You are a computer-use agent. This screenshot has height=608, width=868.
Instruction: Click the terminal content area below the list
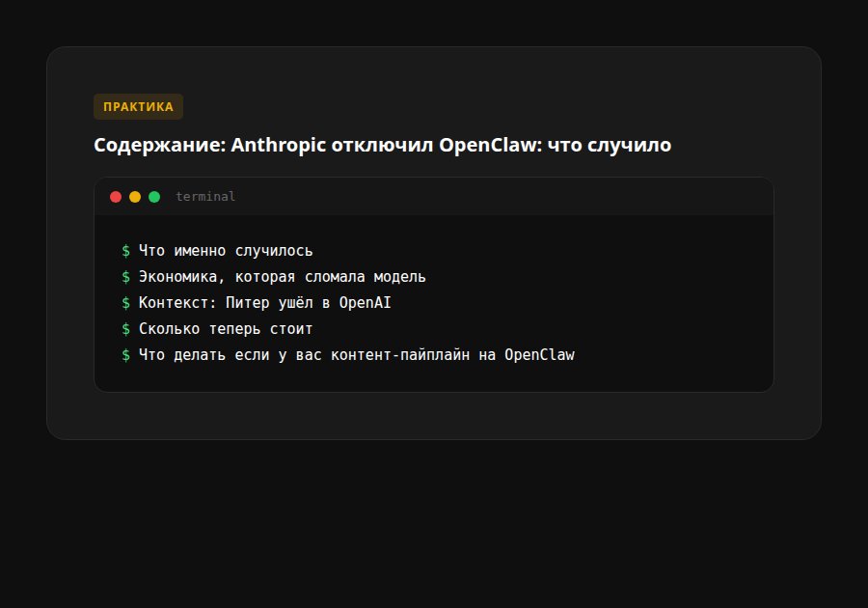pos(434,378)
